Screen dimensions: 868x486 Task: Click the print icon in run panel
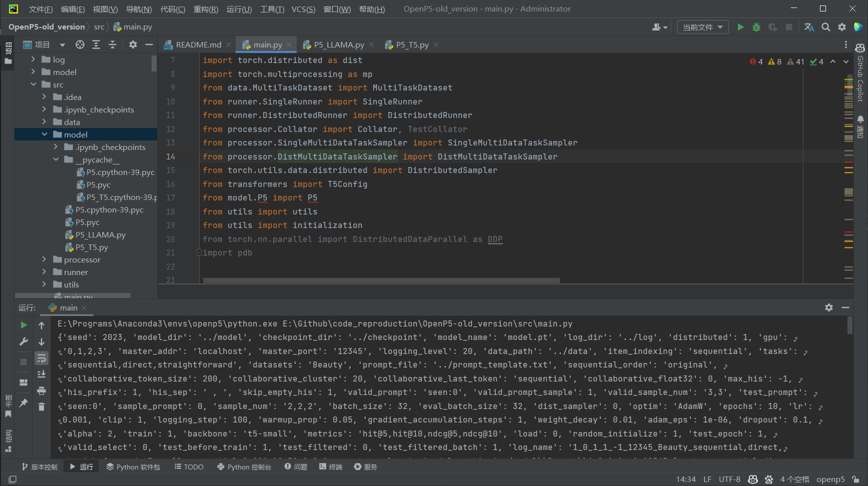(42, 390)
